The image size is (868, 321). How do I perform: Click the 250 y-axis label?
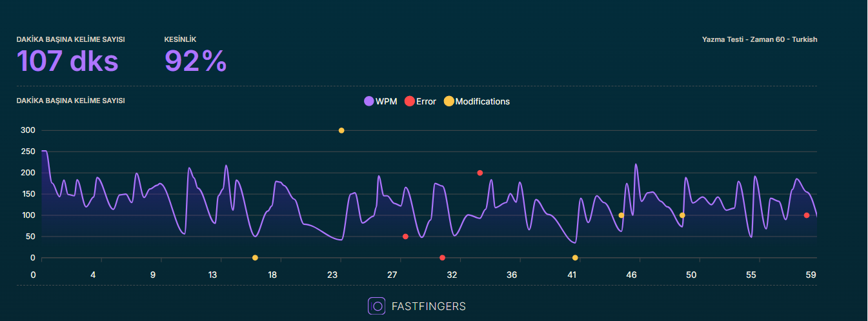pyautogui.click(x=28, y=151)
